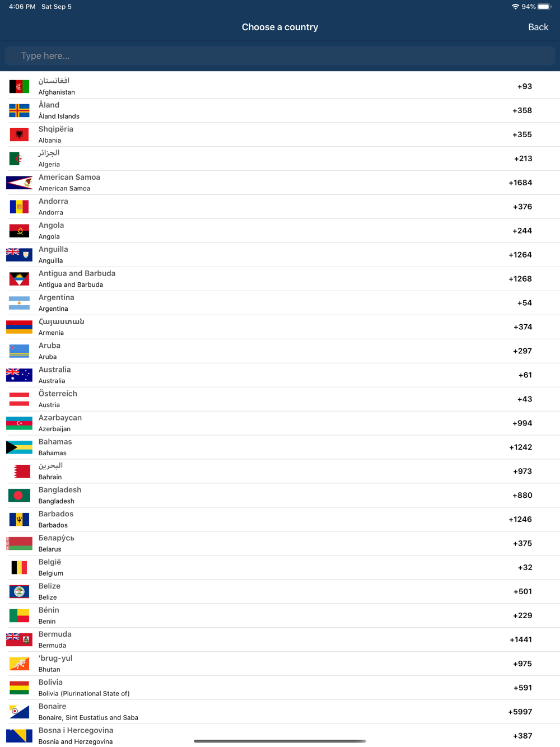
Task: Select Åland Islands row
Action: [x=280, y=110]
